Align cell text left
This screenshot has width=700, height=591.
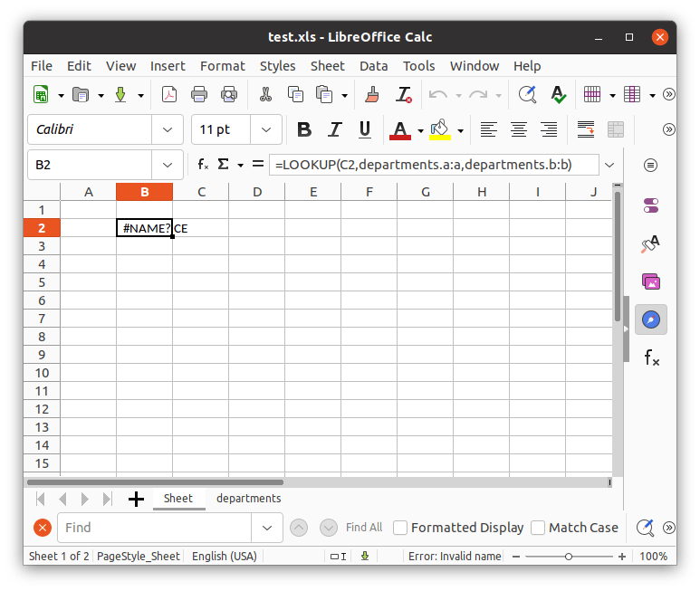pos(488,129)
